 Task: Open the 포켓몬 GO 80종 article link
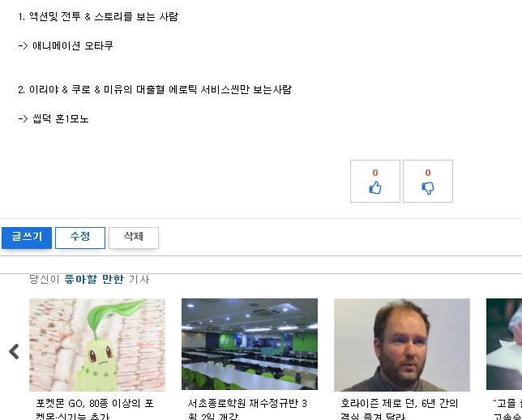(x=95, y=409)
